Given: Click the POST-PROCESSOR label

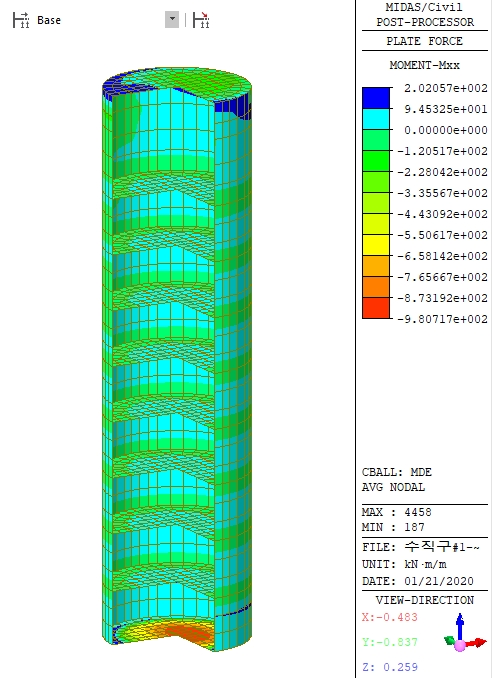Looking at the screenshot, I should 425,22.
